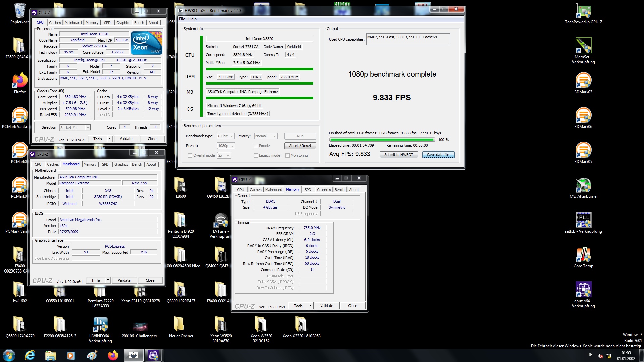Open the Socket #1 selection dropdown
This screenshot has width=644, height=362.
tap(75, 128)
